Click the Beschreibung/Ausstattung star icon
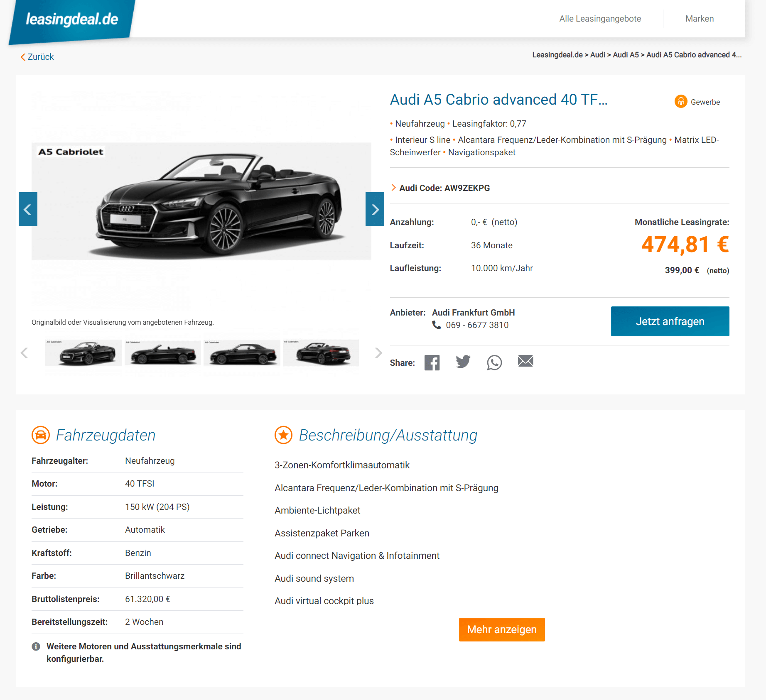The height and width of the screenshot is (700, 766). point(284,435)
